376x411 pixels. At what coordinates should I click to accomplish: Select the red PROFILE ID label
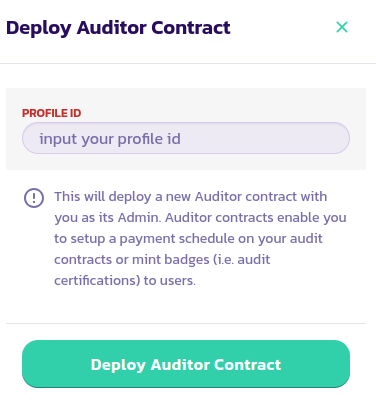pos(51,113)
